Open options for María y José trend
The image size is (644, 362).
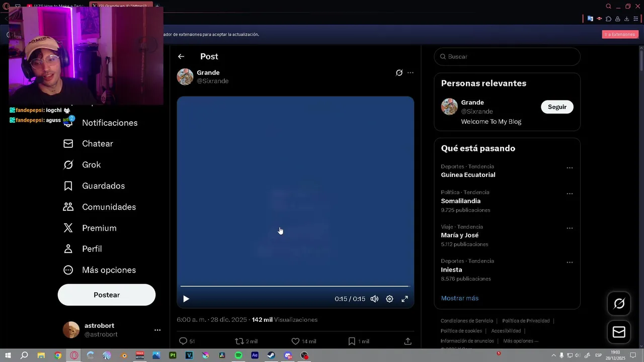(570, 228)
